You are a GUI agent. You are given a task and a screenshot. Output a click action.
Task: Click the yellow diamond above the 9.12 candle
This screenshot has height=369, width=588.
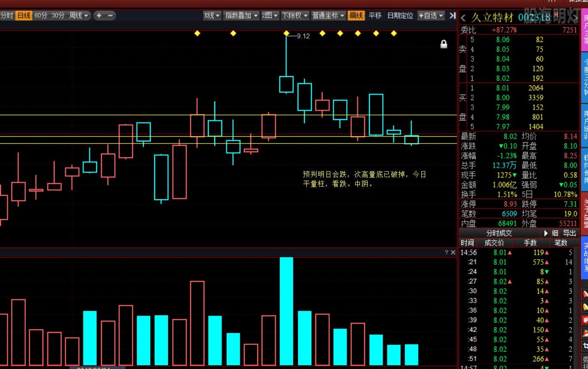pyautogui.click(x=286, y=33)
